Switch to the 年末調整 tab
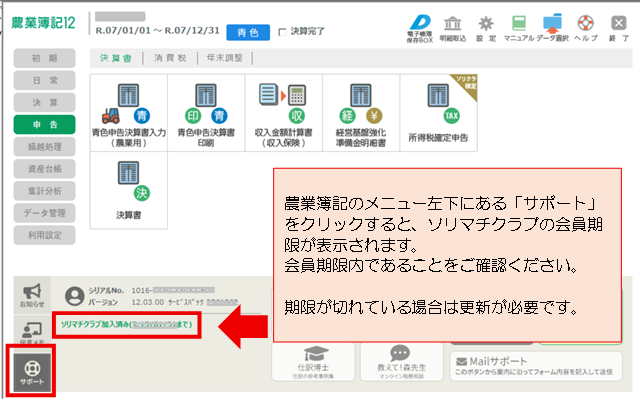Screen dimensions: 643x410 (225, 58)
